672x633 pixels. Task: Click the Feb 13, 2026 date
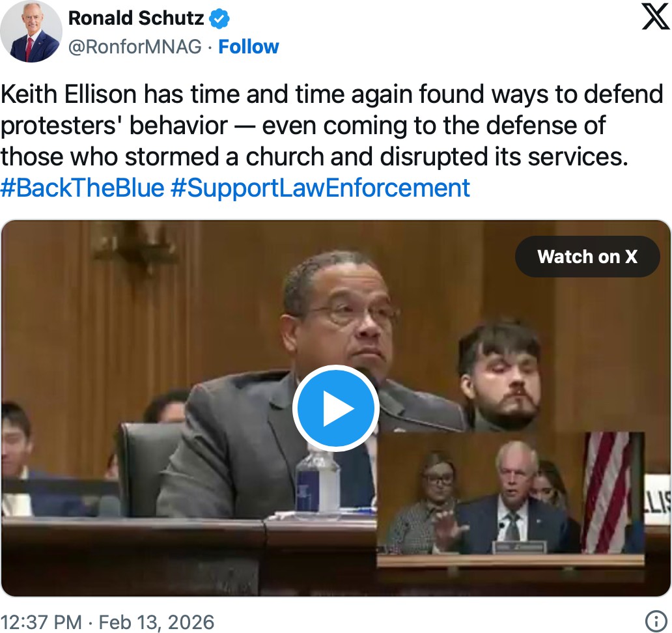pyautogui.click(x=156, y=622)
